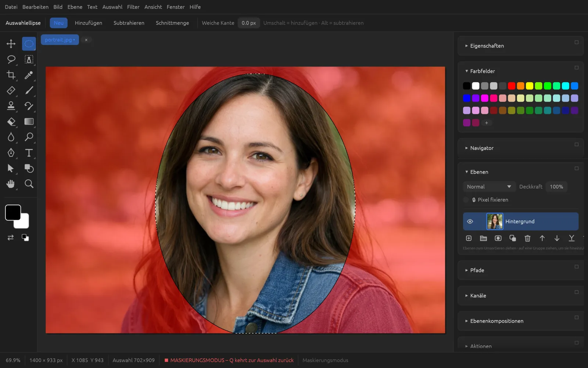Delete layer with trash icon

pos(527,238)
